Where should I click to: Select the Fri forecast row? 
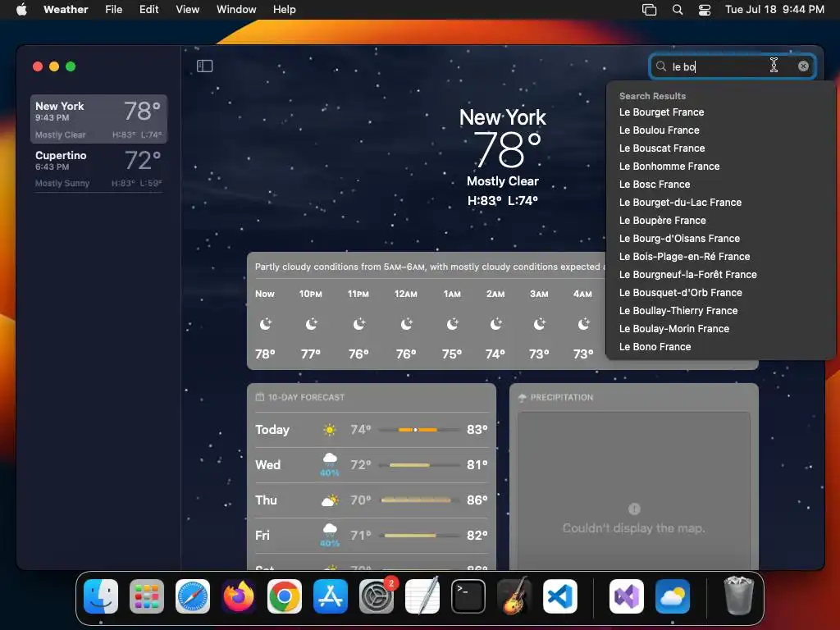(372, 536)
